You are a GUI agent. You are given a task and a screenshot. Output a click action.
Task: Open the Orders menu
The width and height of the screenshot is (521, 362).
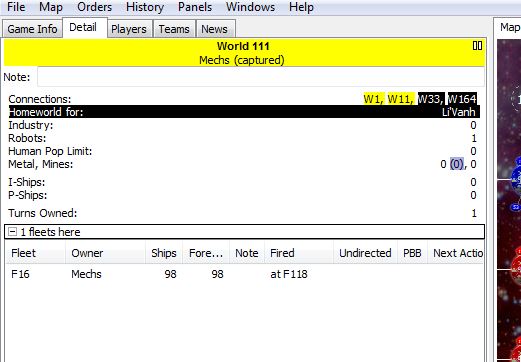click(x=94, y=7)
